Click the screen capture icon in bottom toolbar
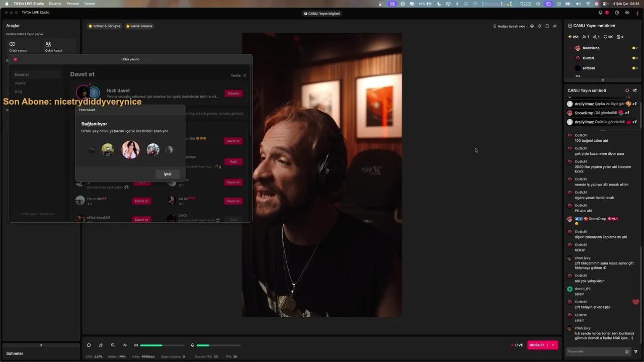The width and height of the screenshot is (644, 362). (113, 345)
